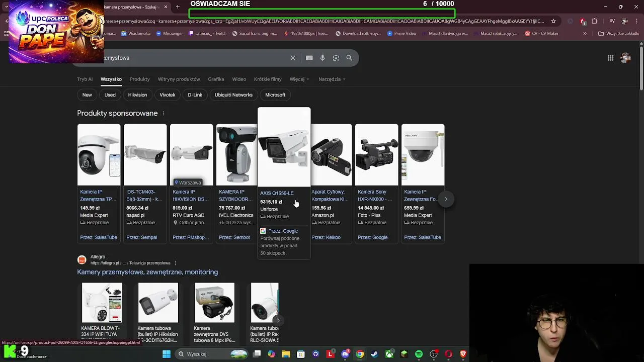
Task: Open the Prime Video bookmark
Action: click(x=401, y=34)
